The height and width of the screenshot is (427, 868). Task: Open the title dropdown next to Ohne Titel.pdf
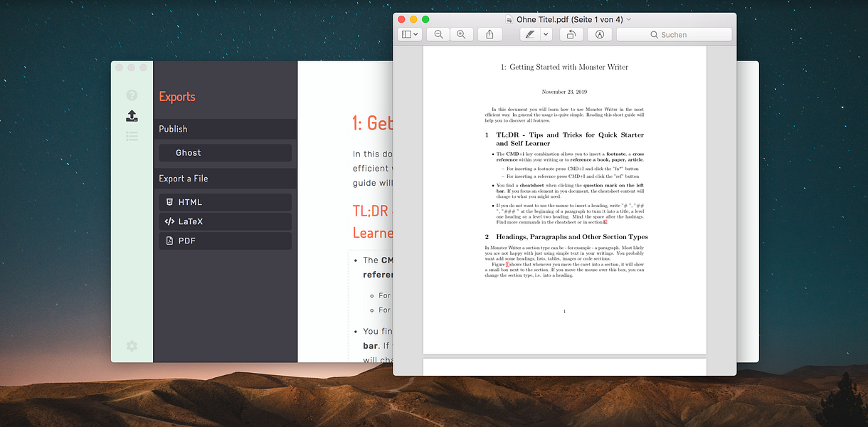click(x=629, y=19)
